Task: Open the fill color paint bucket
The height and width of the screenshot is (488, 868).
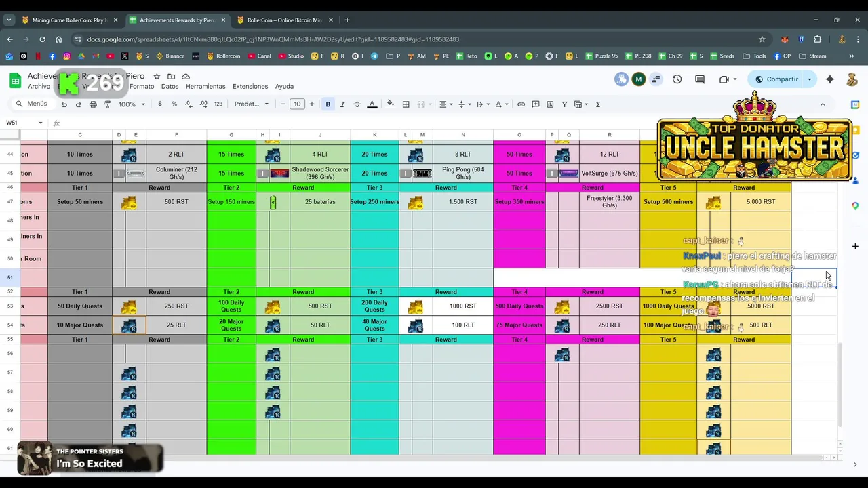Action: pos(390,104)
